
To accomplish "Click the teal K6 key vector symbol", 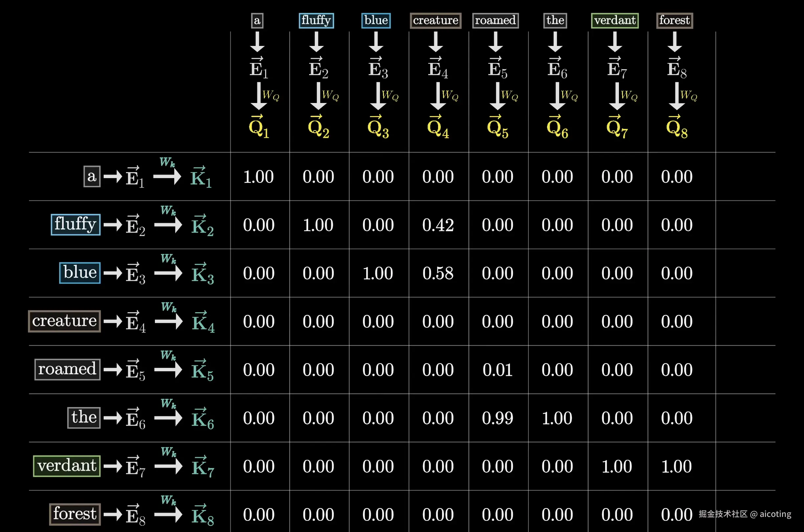I will pyautogui.click(x=202, y=419).
